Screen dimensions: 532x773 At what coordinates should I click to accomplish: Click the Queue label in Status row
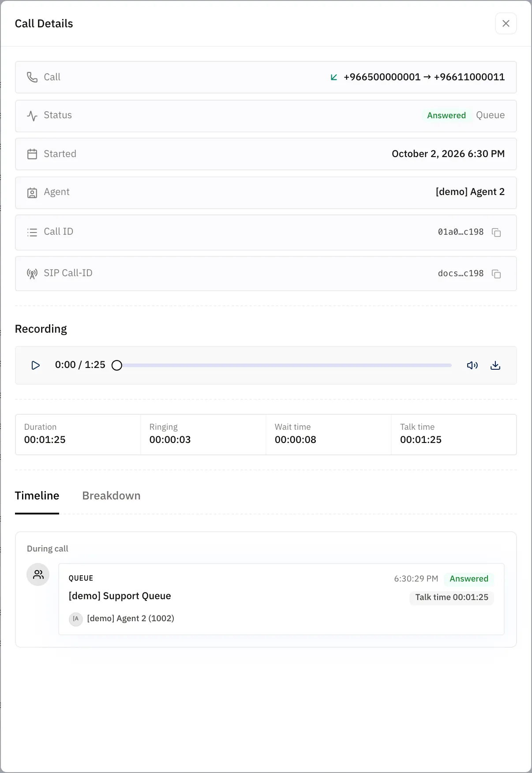click(x=491, y=115)
